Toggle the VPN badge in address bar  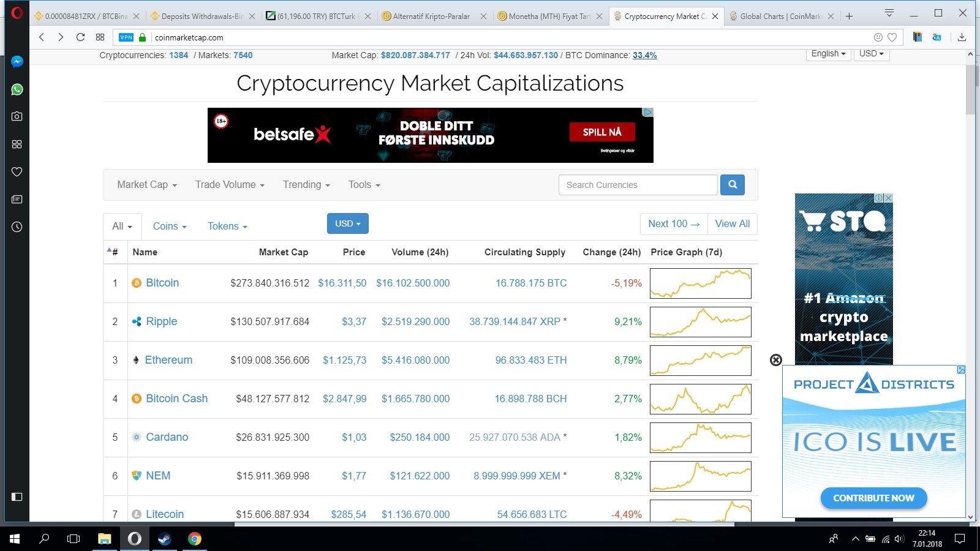coord(126,37)
